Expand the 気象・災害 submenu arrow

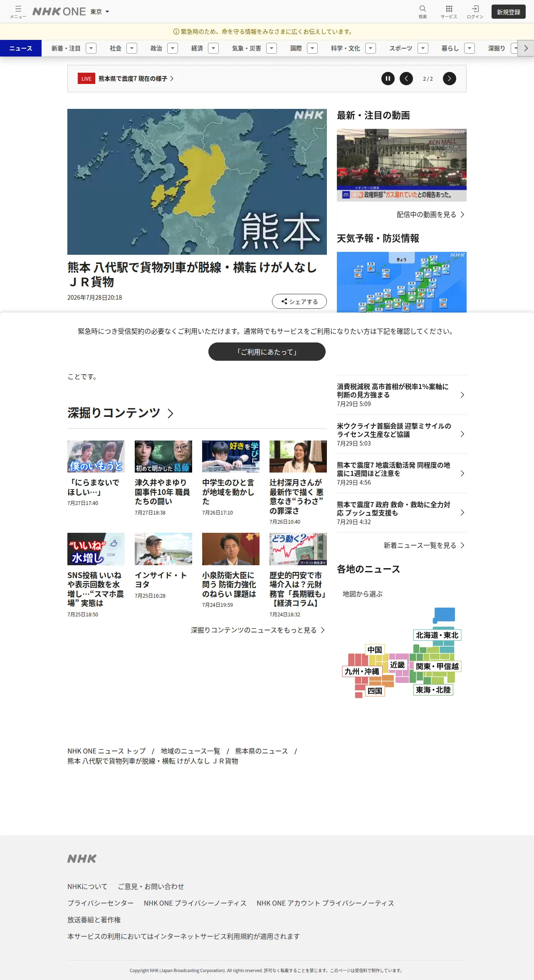pos(272,48)
